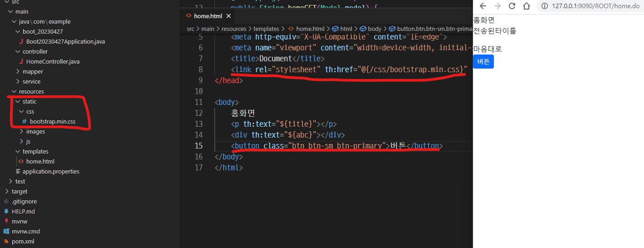Click the th:text="${abc}" div line
This screenshot has width=644, height=248.
(288, 135)
